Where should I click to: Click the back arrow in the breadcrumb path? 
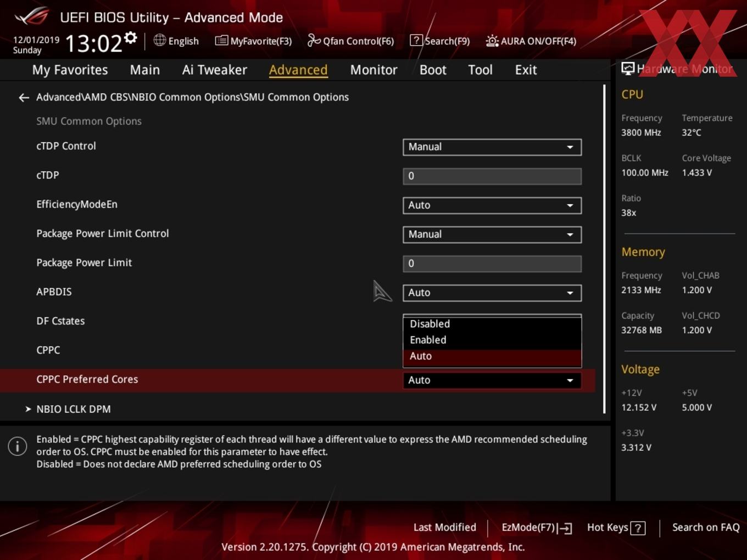pyautogui.click(x=24, y=98)
